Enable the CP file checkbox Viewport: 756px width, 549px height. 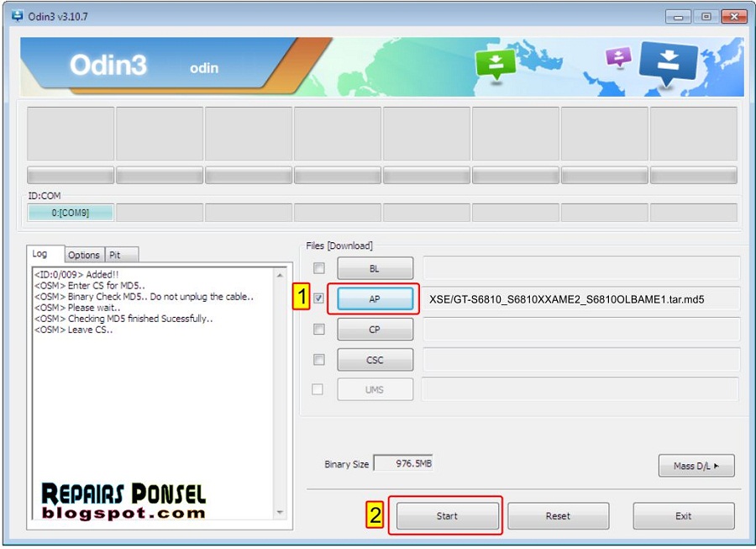point(319,330)
